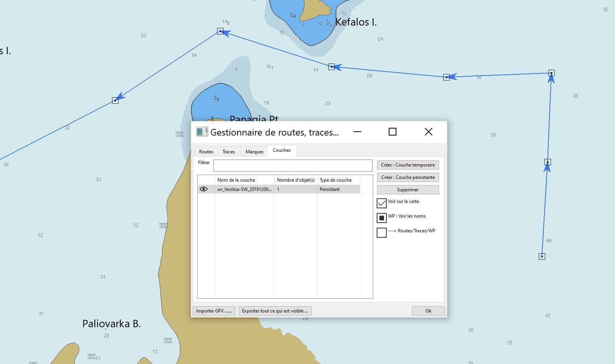Select the waypoint south of Kefalos I.
This screenshot has width=615, height=364.
(331, 67)
